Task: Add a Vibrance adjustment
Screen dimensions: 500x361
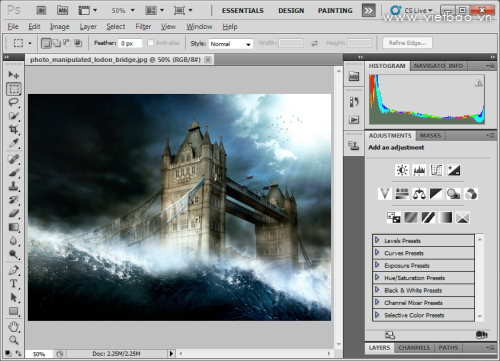Action: click(385, 194)
